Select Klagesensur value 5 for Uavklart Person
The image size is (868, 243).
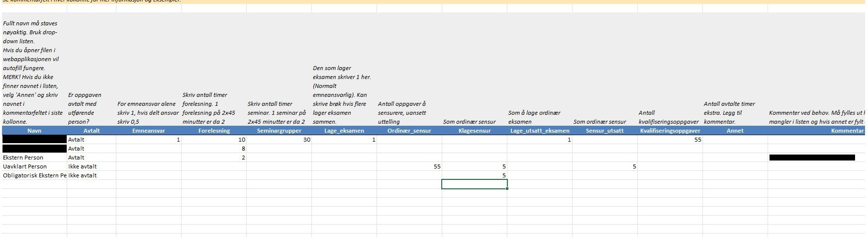(475, 166)
